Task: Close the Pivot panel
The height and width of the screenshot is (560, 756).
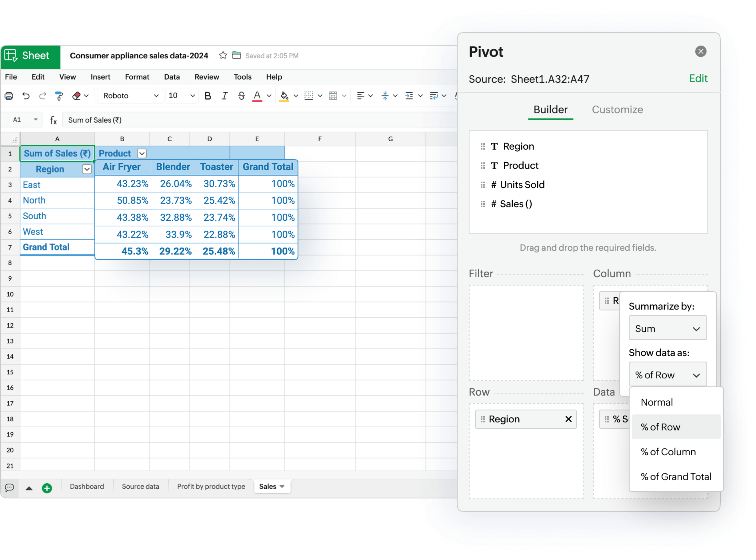Action: 700,51
